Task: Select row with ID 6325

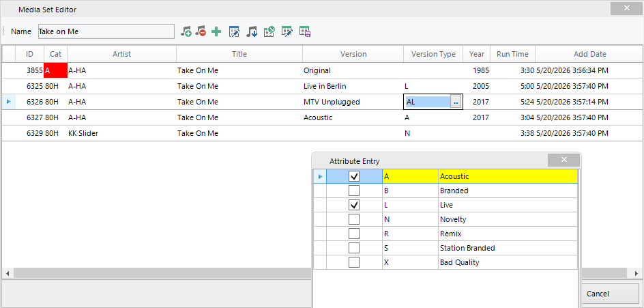Action: point(322,86)
